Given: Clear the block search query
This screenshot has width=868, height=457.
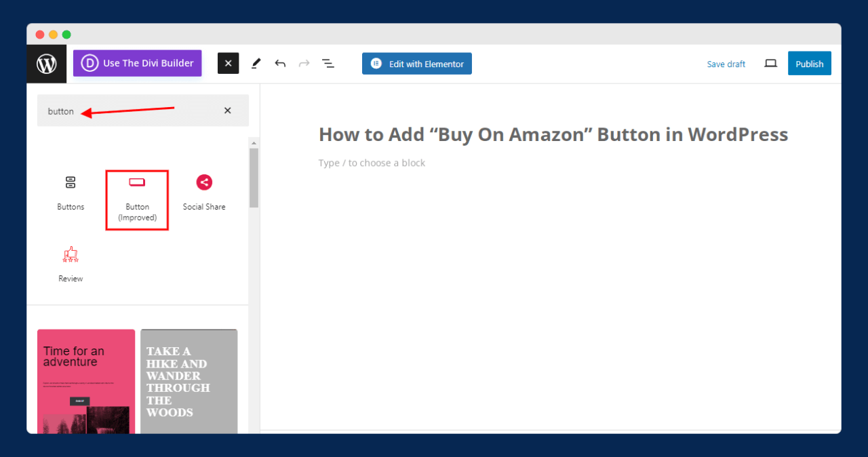Looking at the screenshot, I should point(227,111).
